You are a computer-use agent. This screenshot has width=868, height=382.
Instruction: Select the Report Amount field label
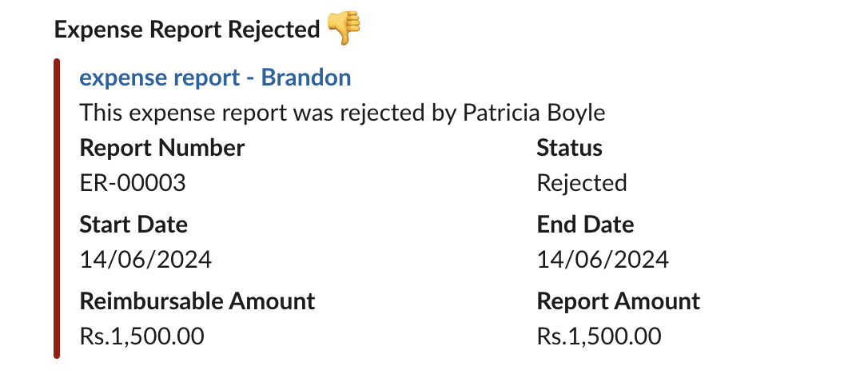click(x=618, y=301)
